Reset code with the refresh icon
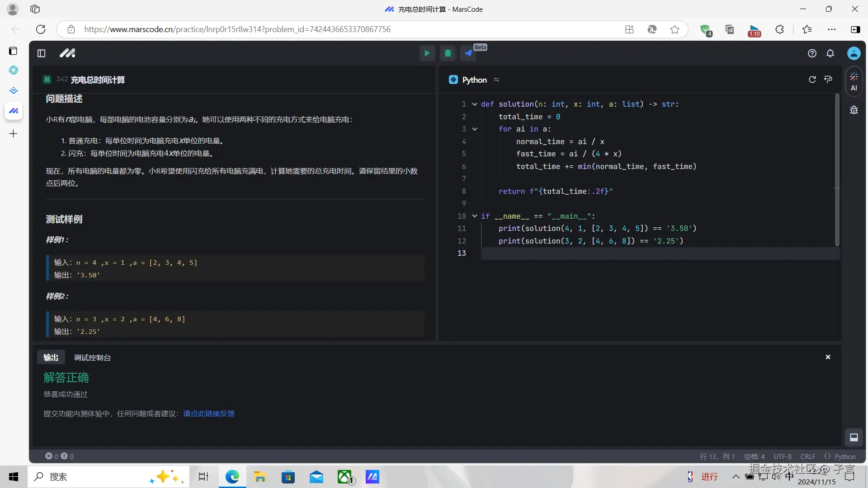 [812, 79]
